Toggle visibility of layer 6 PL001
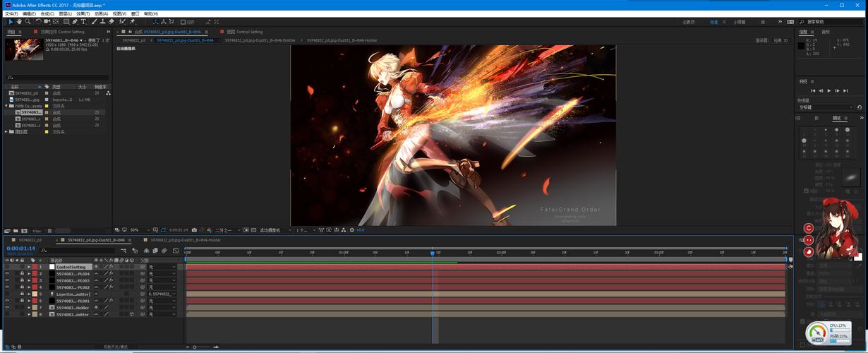 7,301
